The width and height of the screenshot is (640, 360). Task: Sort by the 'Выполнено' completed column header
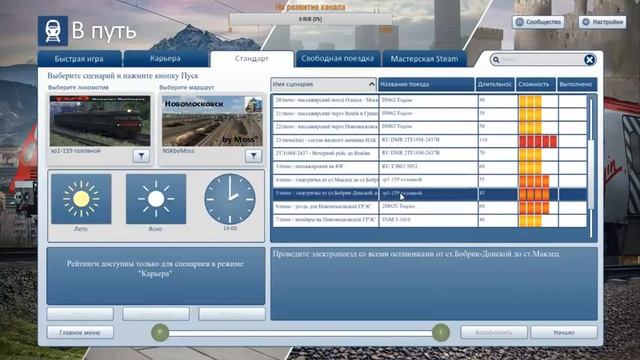(x=577, y=84)
